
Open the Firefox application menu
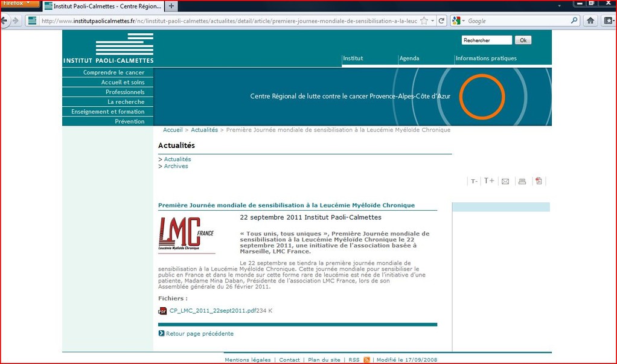tap(19, 4)
